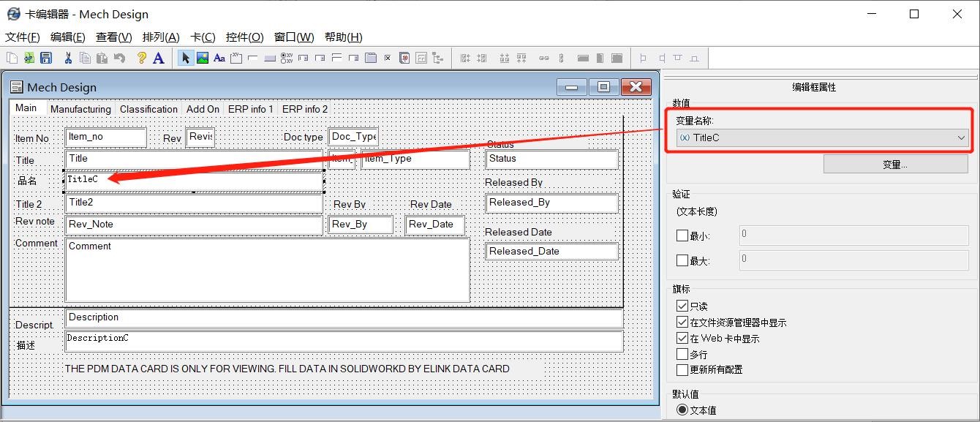Select the Doc_Type field
This screenshot has height=422, width=980.
353,137
